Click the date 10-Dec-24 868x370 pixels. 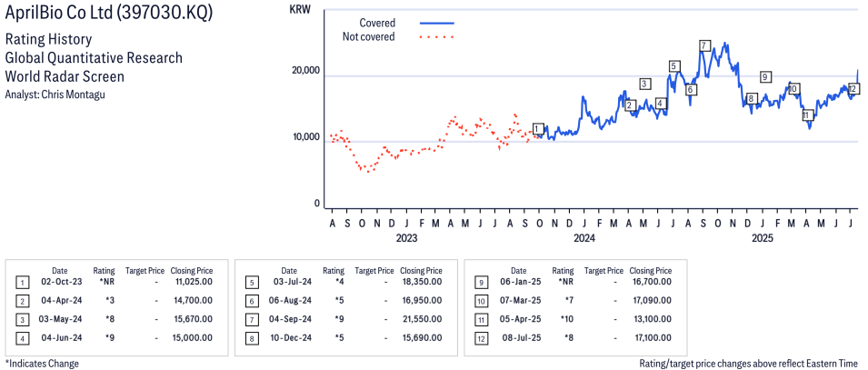tap(292, 338)
